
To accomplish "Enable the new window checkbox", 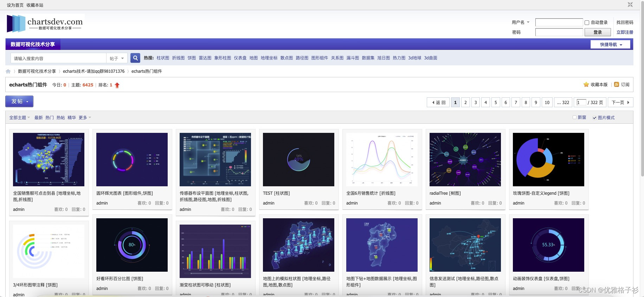I will (x=574, y=117).
